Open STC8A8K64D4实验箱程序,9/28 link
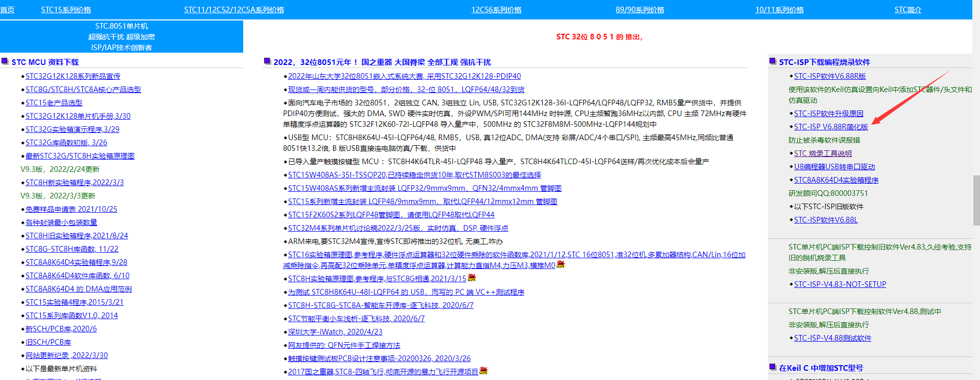This screenshot has width=980, height=380. point(77,262)
